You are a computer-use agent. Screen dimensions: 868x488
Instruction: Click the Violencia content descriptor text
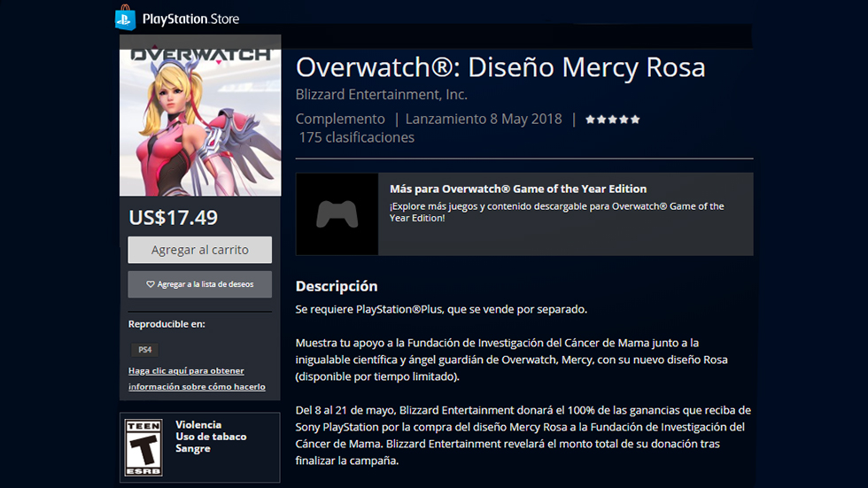click(198, 425)
